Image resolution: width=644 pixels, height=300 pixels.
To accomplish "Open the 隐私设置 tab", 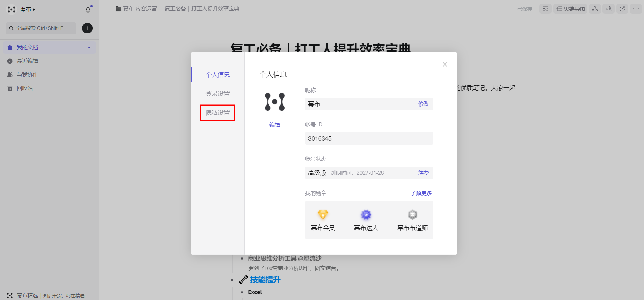I will pos(218,113).
